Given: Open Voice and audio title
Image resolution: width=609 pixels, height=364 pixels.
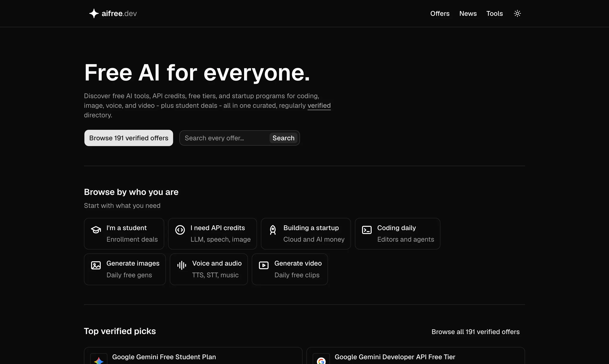Looking at the screenshot, I should (x=217, y=263).
